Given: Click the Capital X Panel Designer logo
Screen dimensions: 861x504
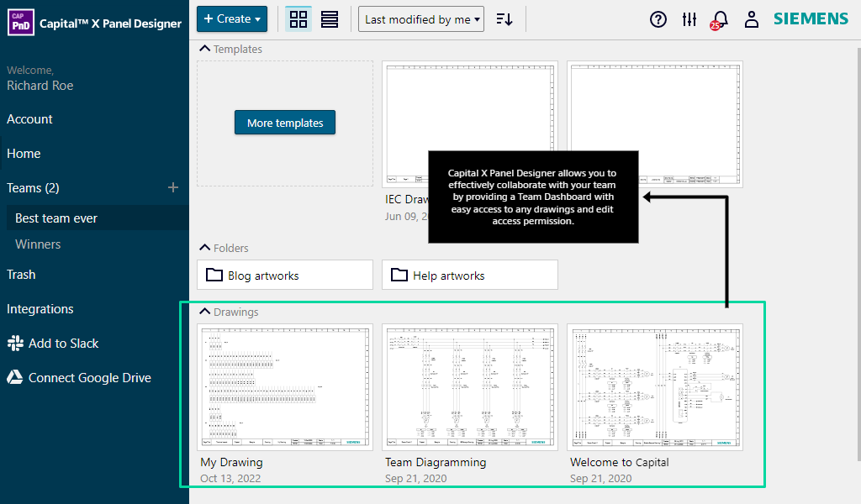Looking at the screenshot, I should pyautogui.click(x=21, y=23).
